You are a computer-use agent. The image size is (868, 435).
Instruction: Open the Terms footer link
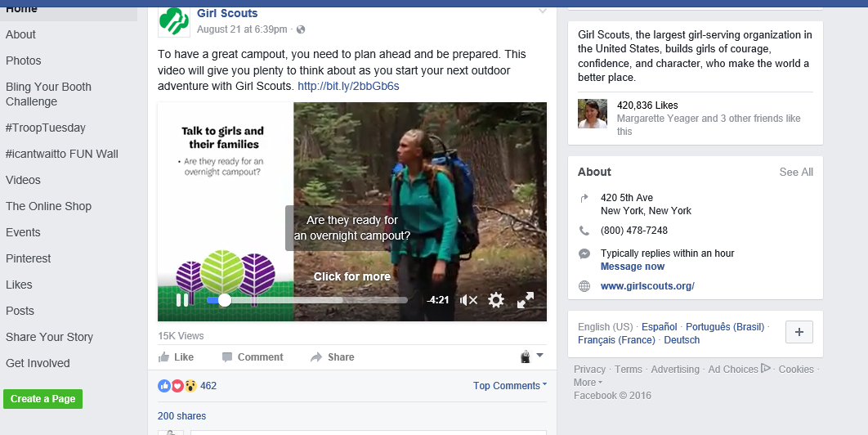pyautogui.click(x=629, y=369)
